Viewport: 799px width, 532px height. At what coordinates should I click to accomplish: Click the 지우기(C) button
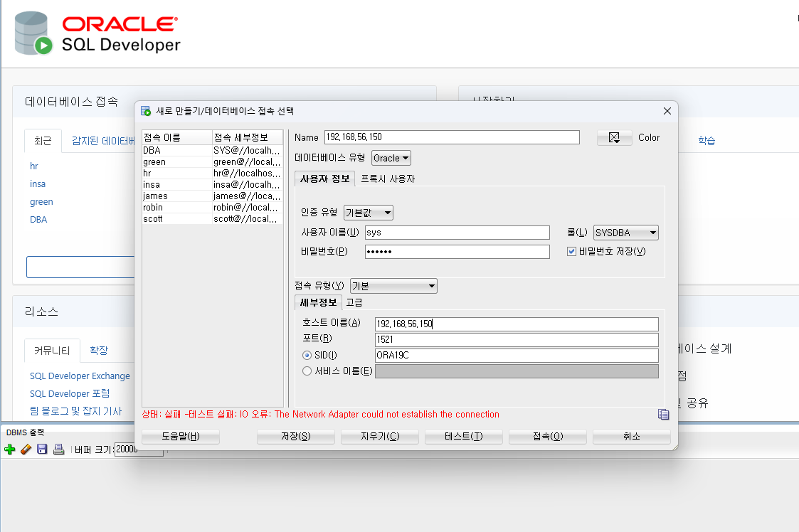tap(380, 437)
